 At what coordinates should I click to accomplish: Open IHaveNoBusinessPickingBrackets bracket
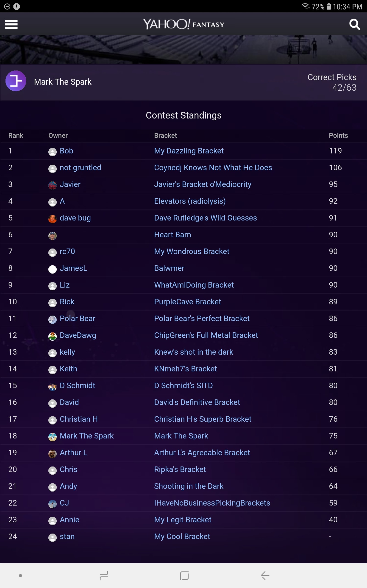point(212,503)
